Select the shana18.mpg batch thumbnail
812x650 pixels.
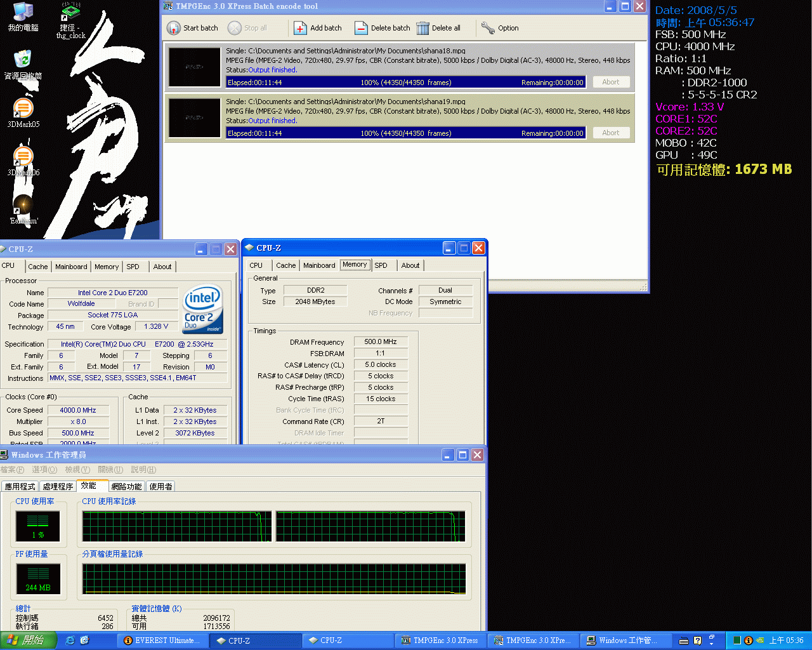[x=195, y=67]
